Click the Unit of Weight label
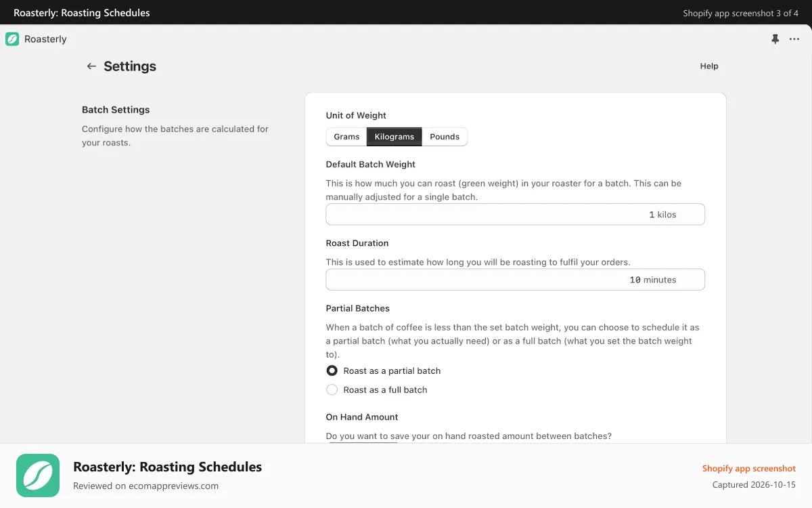Image resolution: width=812 pixels, height=508 pixels. (x=356, y=115)
